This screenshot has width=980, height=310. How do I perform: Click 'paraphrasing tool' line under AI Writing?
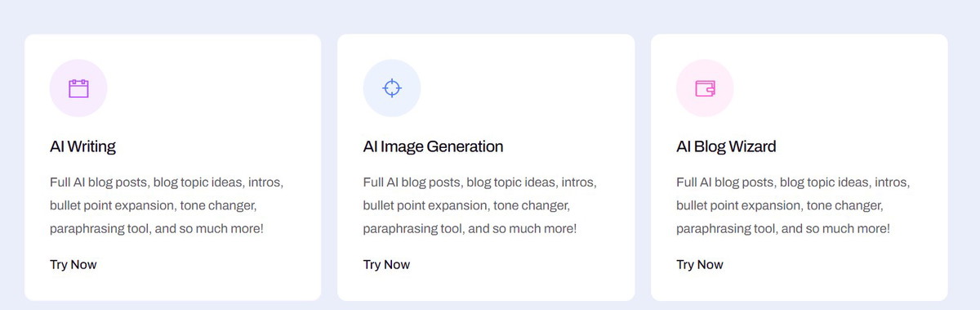tap(157, 229)
